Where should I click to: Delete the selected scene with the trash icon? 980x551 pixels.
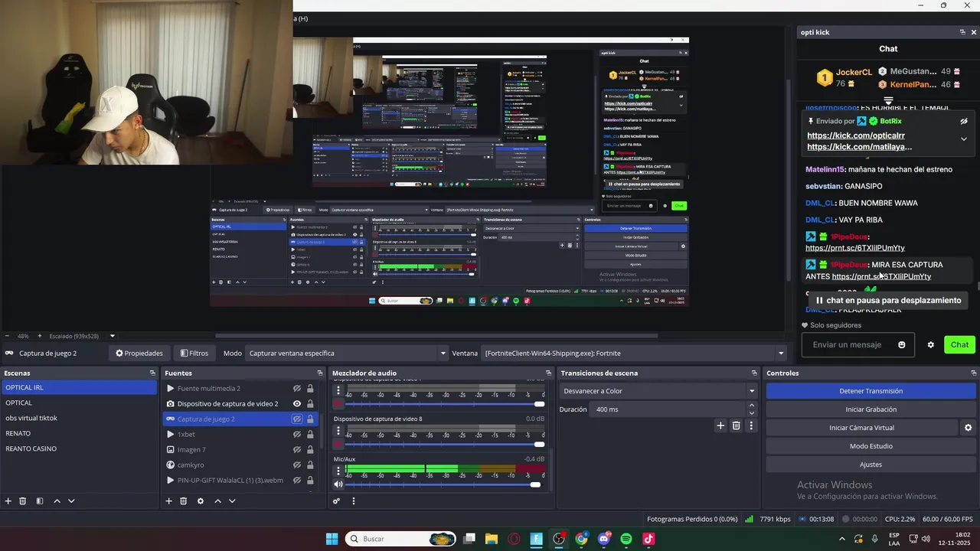[23, 501]
